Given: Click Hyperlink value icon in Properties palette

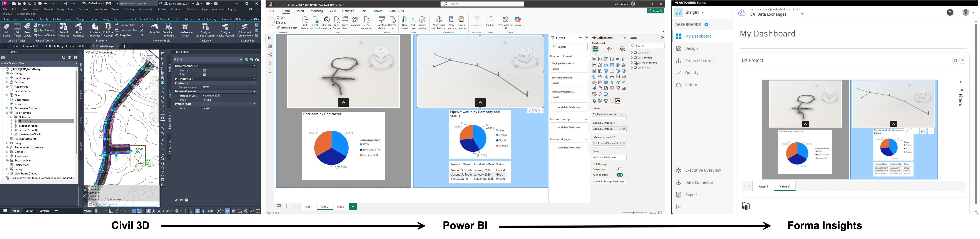Looking at the screenshot, I should [x=204, y=70].
